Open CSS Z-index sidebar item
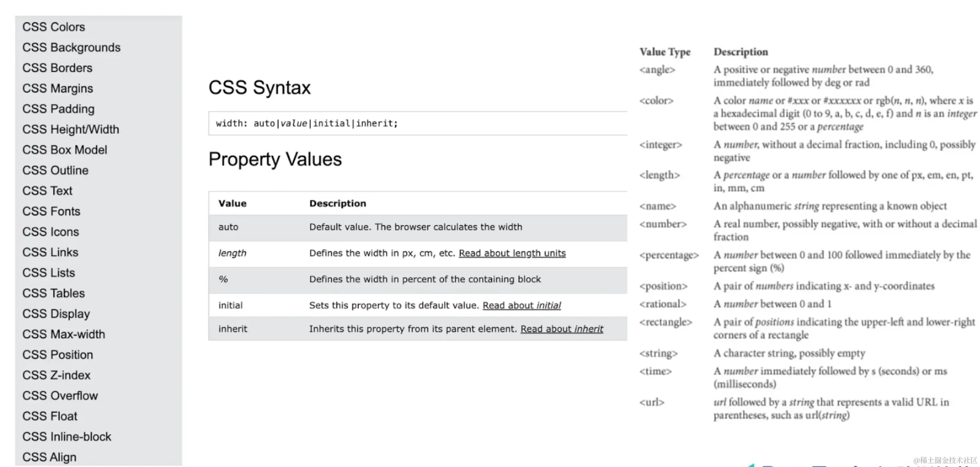Screen dimensions: 980x467 click(x=56, y=375)
